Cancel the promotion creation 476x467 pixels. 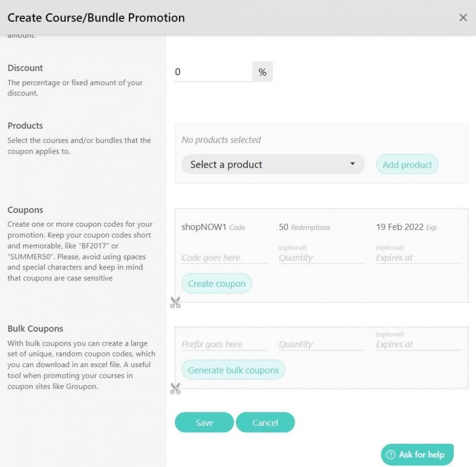pyautogui.click(x=265, y=422)
